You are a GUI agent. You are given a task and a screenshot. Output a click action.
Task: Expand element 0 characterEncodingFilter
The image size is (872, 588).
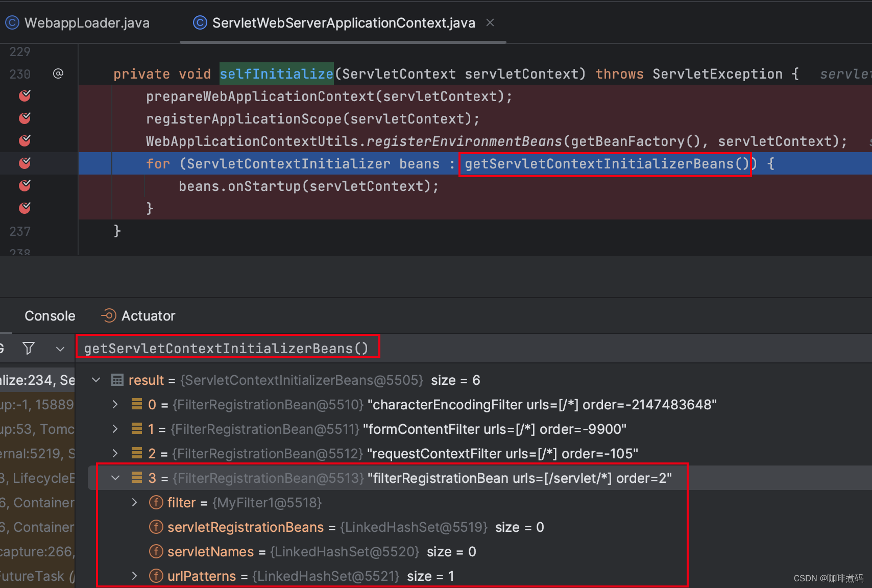coord(115,404)
